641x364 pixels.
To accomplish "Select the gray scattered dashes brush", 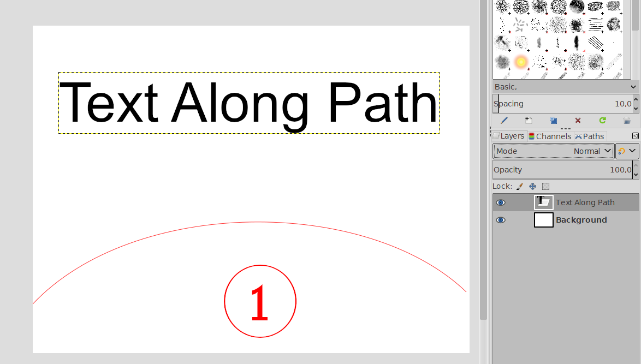I will 521,25.
